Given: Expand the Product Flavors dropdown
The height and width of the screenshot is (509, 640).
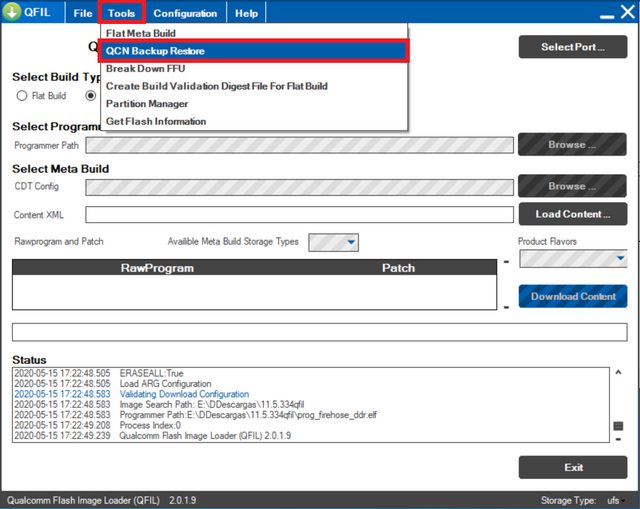Looking at the screenshot, I should point(620,258).
